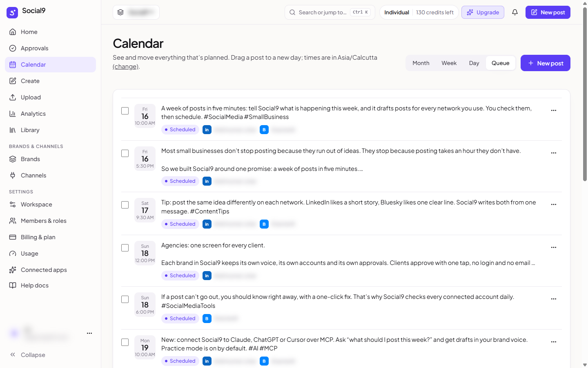Click the timezone change link
This screenshot has width=588, height=368.
125,67
